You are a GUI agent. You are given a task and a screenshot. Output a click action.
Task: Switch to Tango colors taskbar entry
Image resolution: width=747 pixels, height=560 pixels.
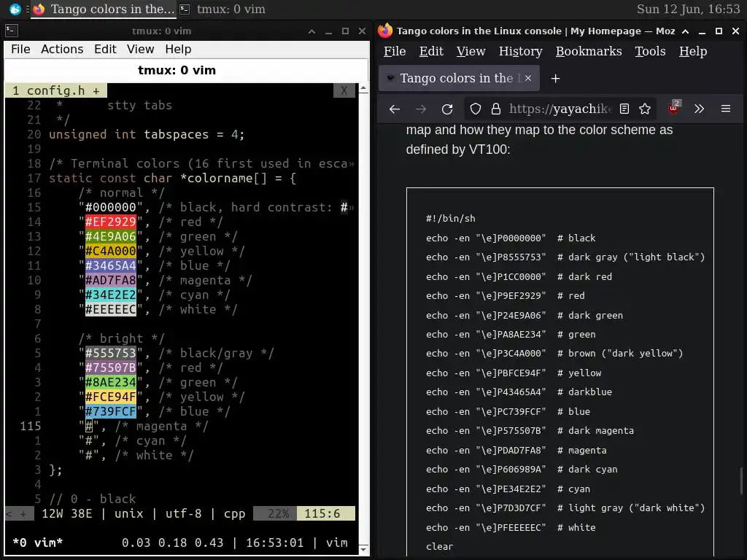coord(104,9)
